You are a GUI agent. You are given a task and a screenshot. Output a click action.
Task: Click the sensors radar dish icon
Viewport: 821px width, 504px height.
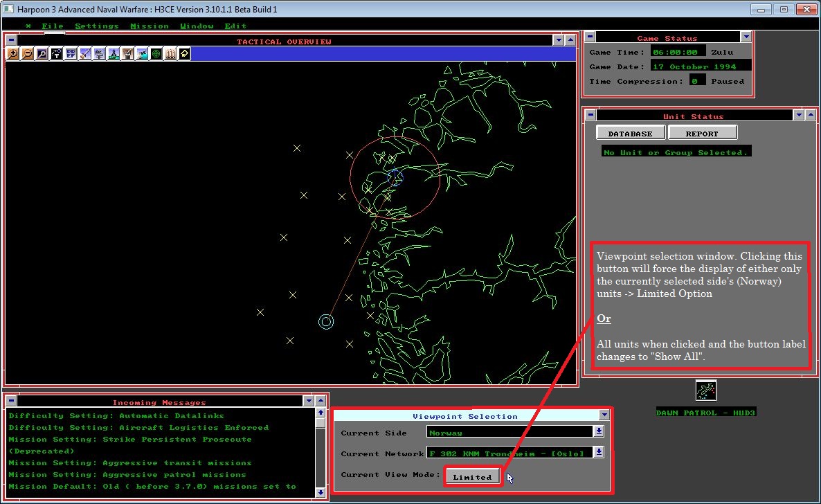point(98,53)
